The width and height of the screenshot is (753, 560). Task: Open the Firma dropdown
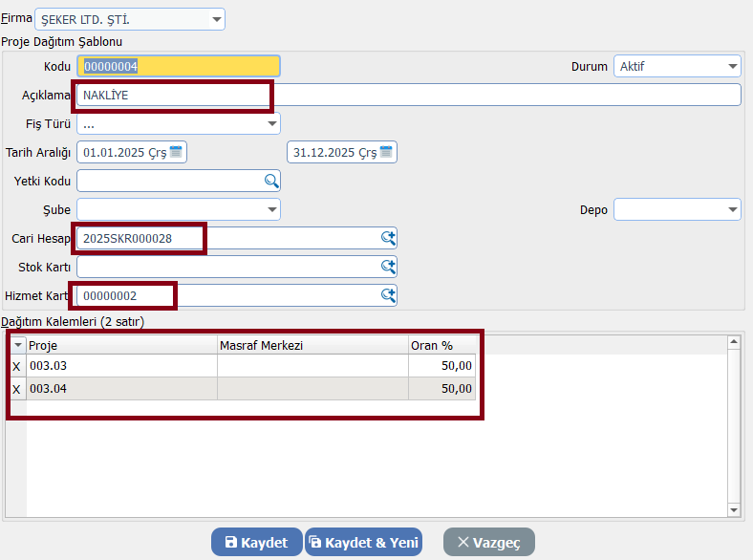pyautogui.click(x=216, y=19)
